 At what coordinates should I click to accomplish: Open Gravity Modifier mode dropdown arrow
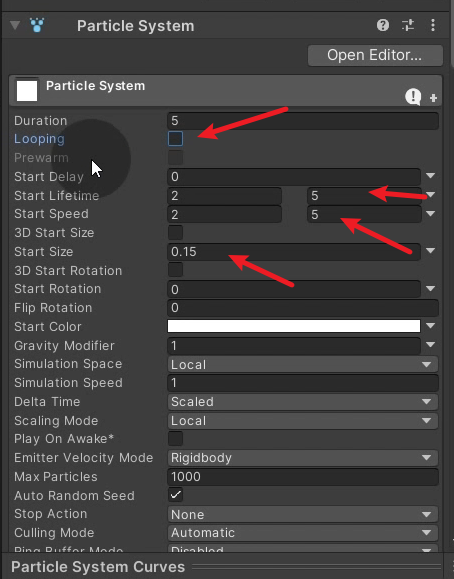coord(430,345)
